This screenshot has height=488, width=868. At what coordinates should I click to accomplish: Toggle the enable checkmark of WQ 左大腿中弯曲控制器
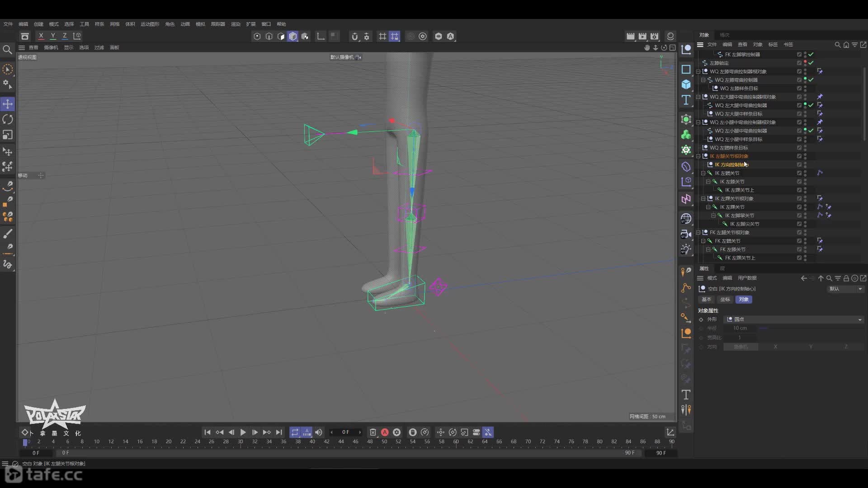[x=811, y=105]
